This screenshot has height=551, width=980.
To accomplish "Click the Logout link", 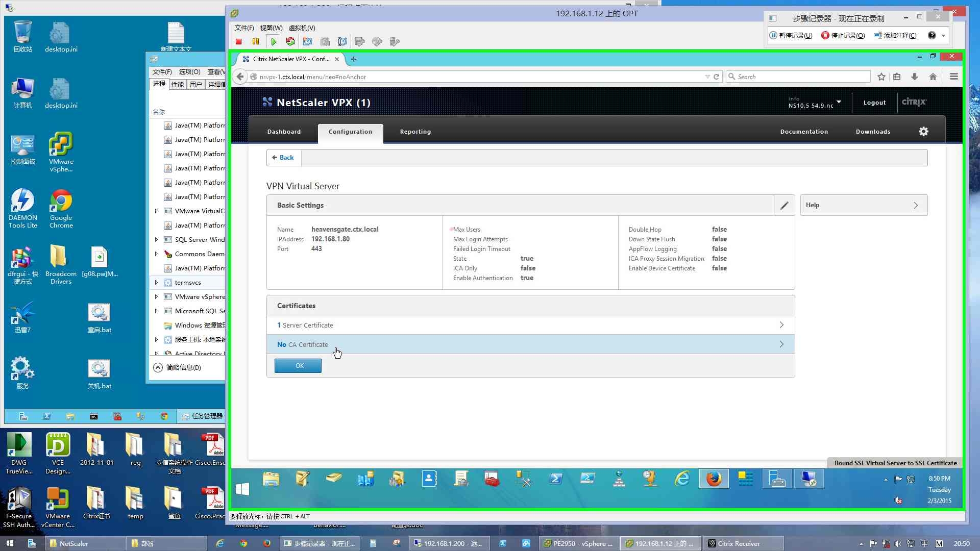I will [874, 103].
